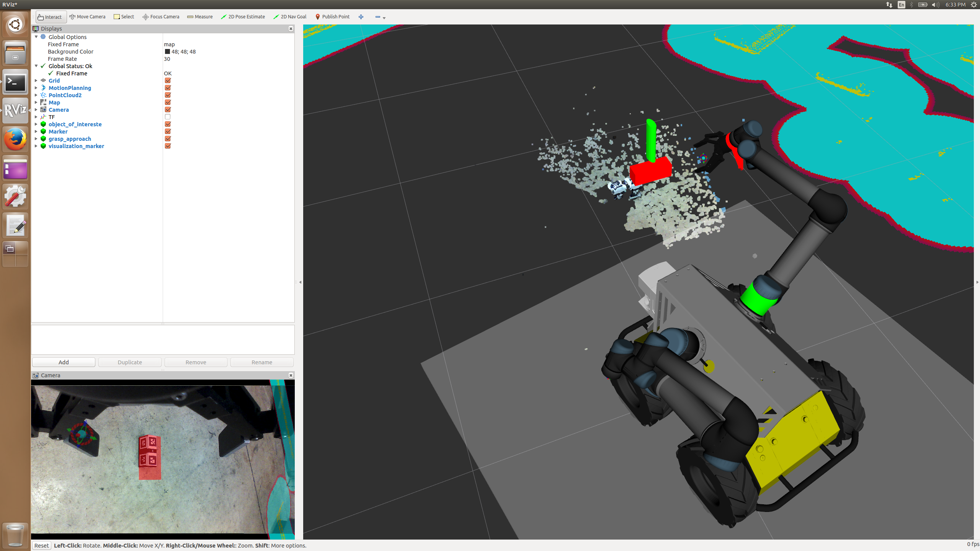This screenshot has height=551, width=980.
Task: Expand the Camera display tree item
Action: pos(36,110)
